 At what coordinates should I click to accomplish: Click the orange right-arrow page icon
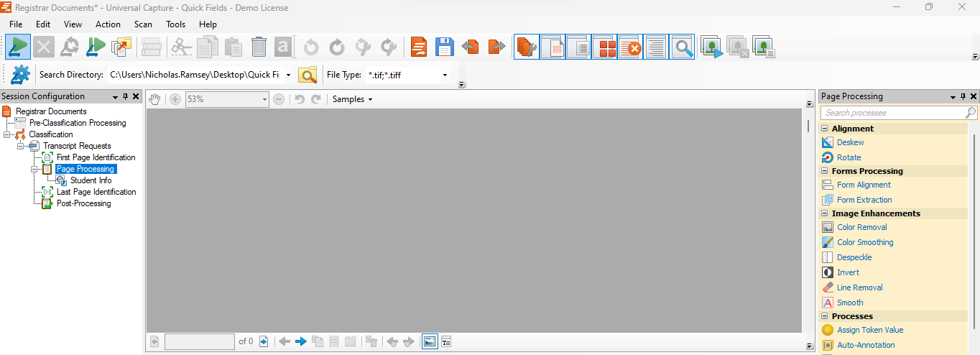click(496, 47)
